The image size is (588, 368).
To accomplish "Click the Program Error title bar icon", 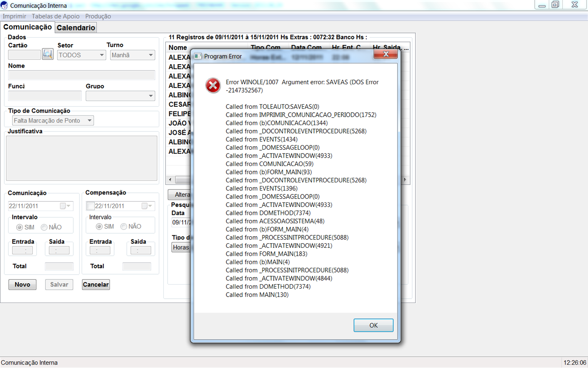I will point(198,56).
